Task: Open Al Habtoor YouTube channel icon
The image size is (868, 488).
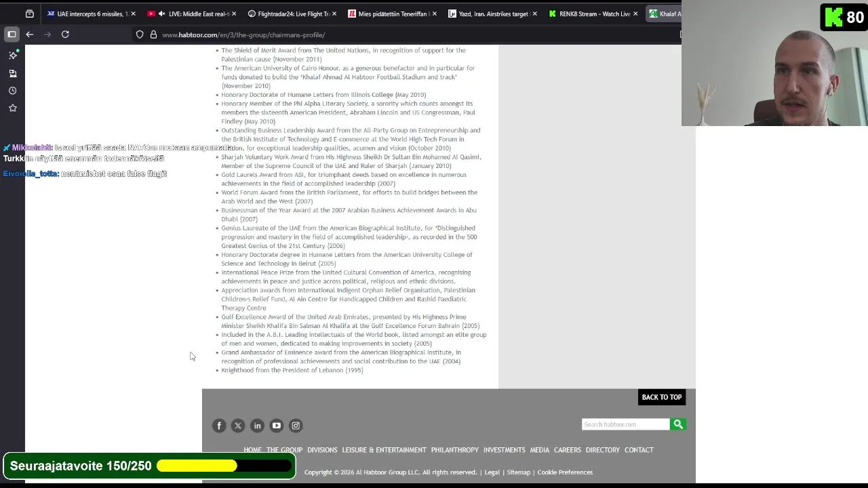Action: point(276,426)
